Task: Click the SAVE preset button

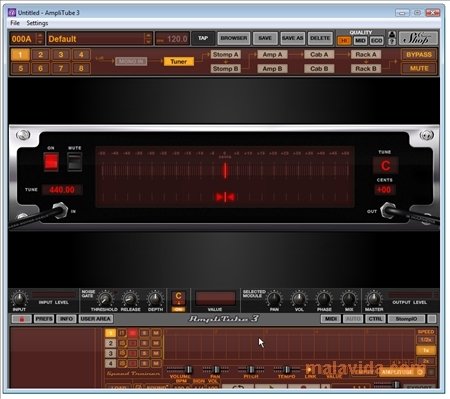Action: [x=265, y=38]
